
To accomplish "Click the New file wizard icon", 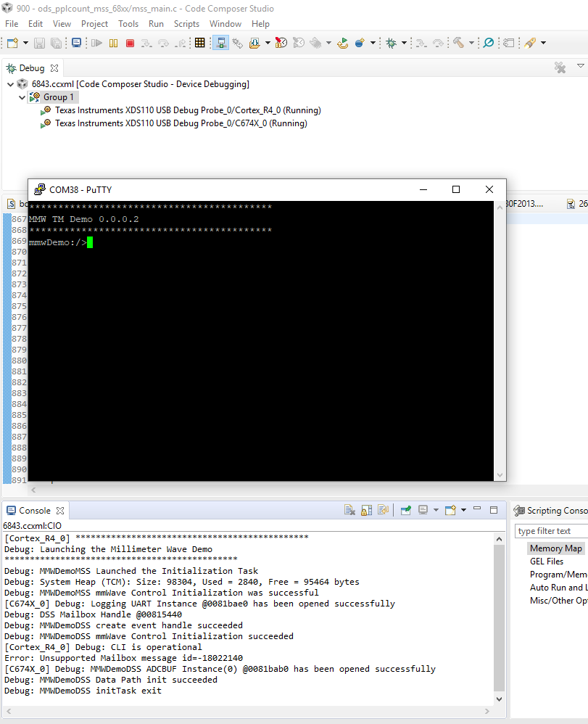I will tap(12, 43).
